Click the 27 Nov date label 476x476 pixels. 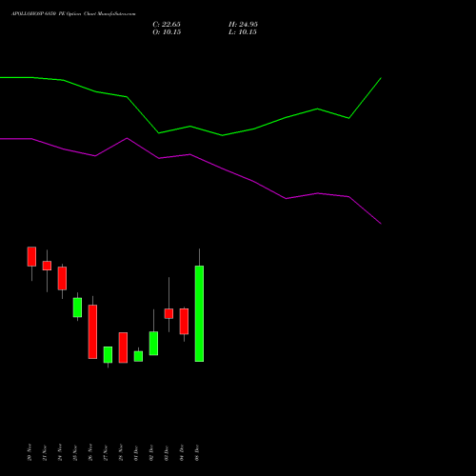coord(106,452)
